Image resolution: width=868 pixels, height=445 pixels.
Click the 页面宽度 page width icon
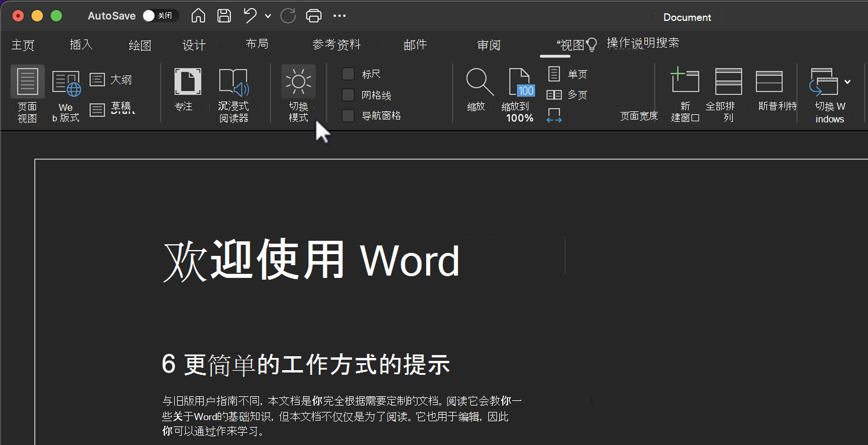click(554, 115)
